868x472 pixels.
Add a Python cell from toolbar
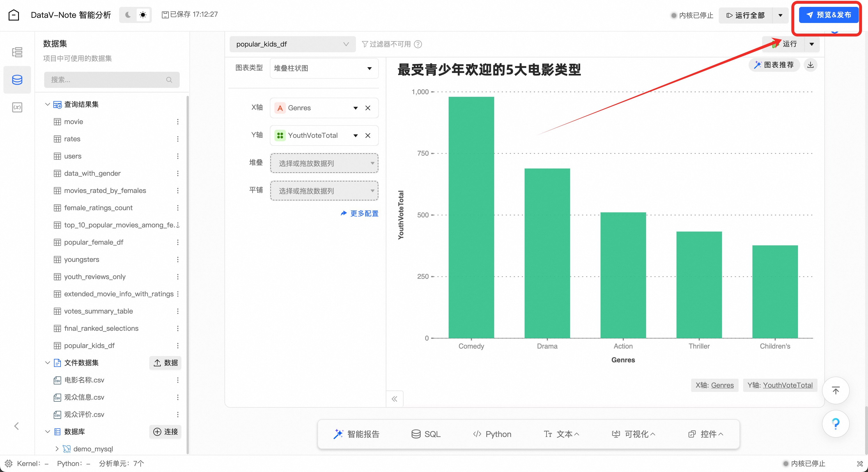(492, 434)
